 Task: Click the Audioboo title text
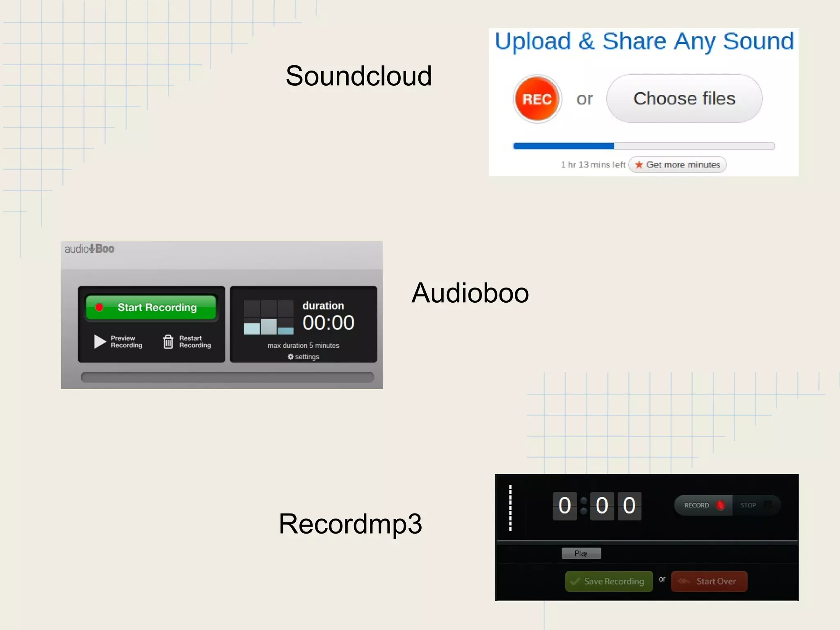(x=470, y=293)
